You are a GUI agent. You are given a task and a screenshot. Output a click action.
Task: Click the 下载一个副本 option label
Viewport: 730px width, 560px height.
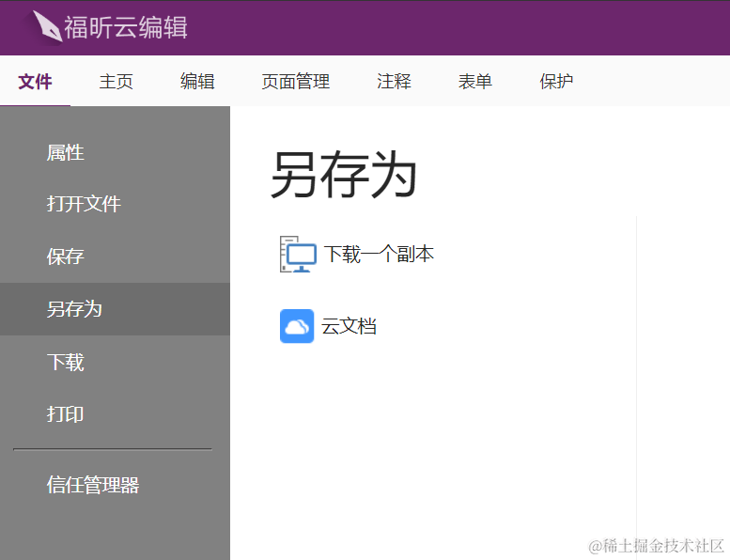(x=379, y=255)
